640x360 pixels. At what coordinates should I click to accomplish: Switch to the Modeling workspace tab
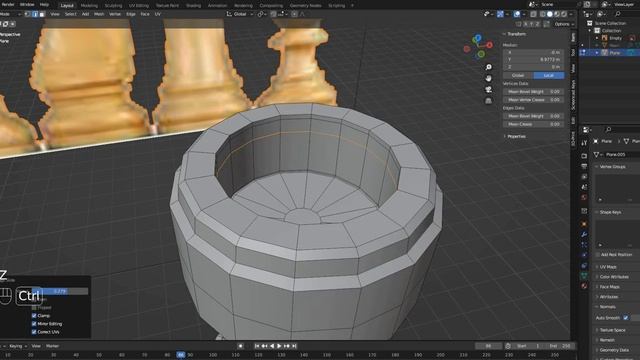(x=89, y=6)
